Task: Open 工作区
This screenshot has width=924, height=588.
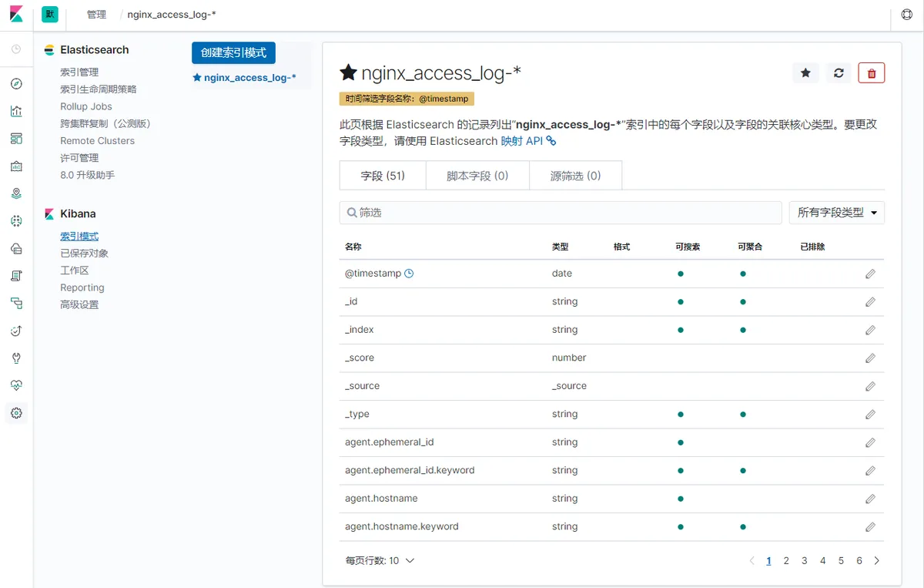Action: coord(75,270)
